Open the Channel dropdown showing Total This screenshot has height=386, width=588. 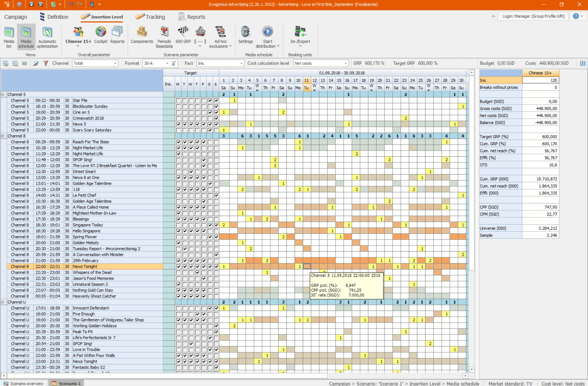coord(95,63)
